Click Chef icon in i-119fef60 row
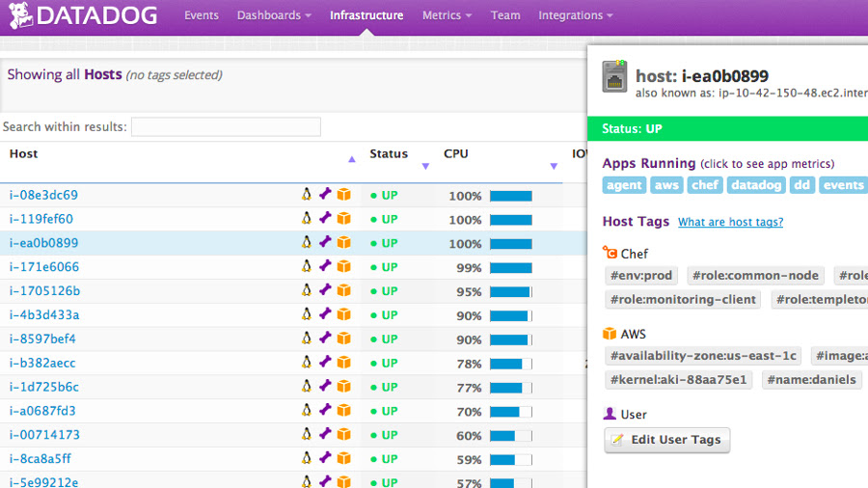 (325, 218)
